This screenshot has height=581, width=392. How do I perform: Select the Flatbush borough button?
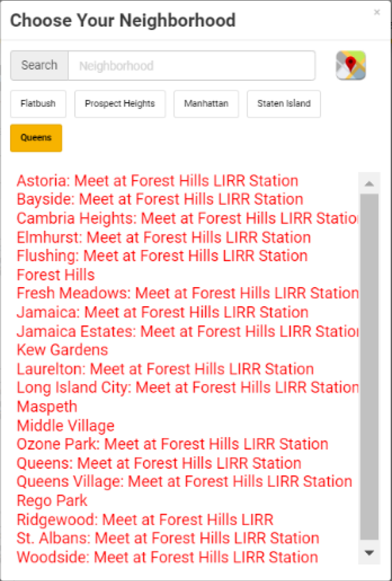[38, 104]
